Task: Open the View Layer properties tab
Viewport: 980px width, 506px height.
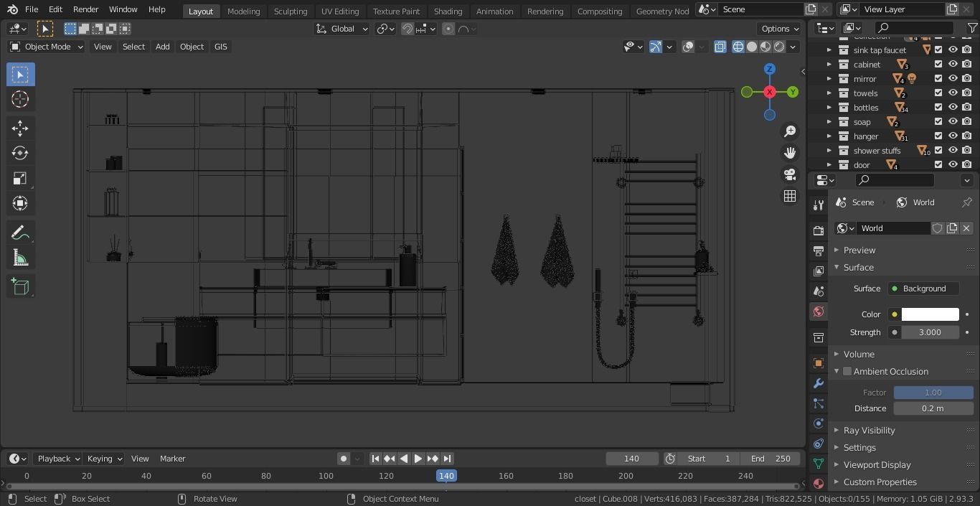Action: click(818, 271)
